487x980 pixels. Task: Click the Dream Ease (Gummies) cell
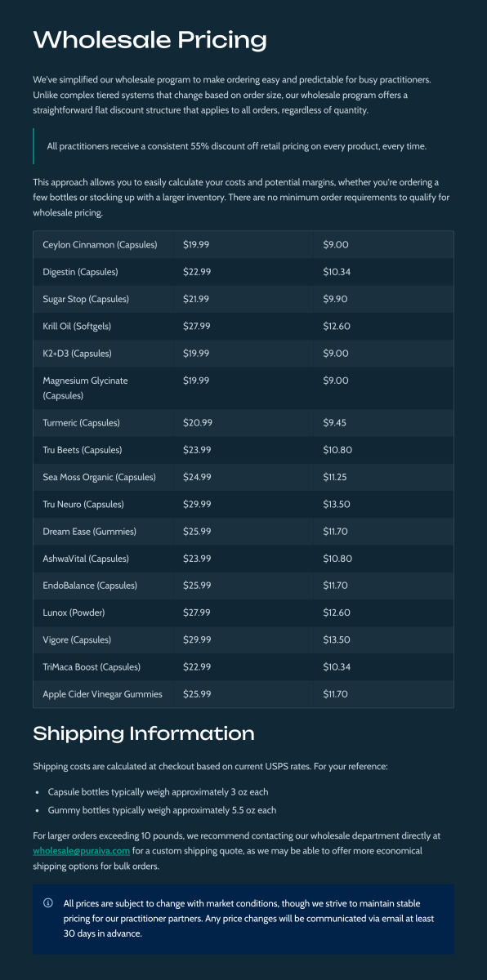coord(104,532)
